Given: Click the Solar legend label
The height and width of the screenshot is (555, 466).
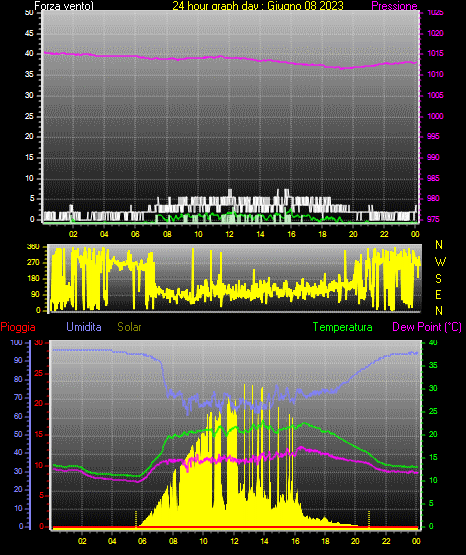Looking at the screenshot, I should [x=129, y=327].
